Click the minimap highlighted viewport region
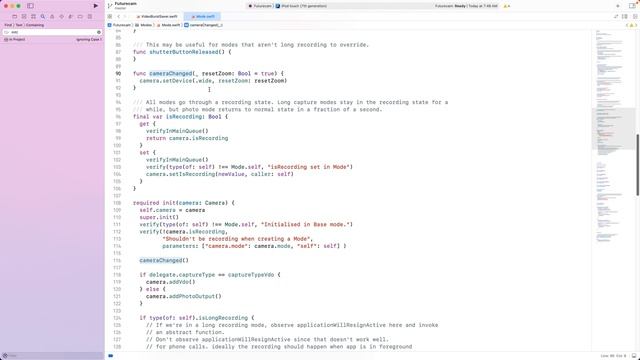Image resolution: width=640 pixels, height=360 pixels. tap(613, 129)
